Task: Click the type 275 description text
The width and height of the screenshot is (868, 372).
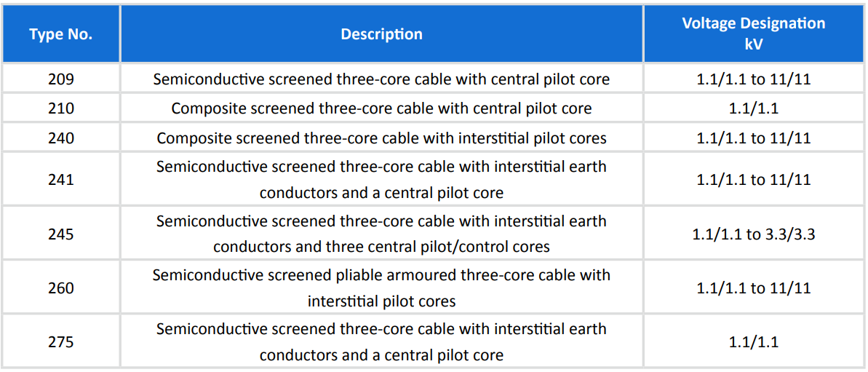Action: point(381,342)
